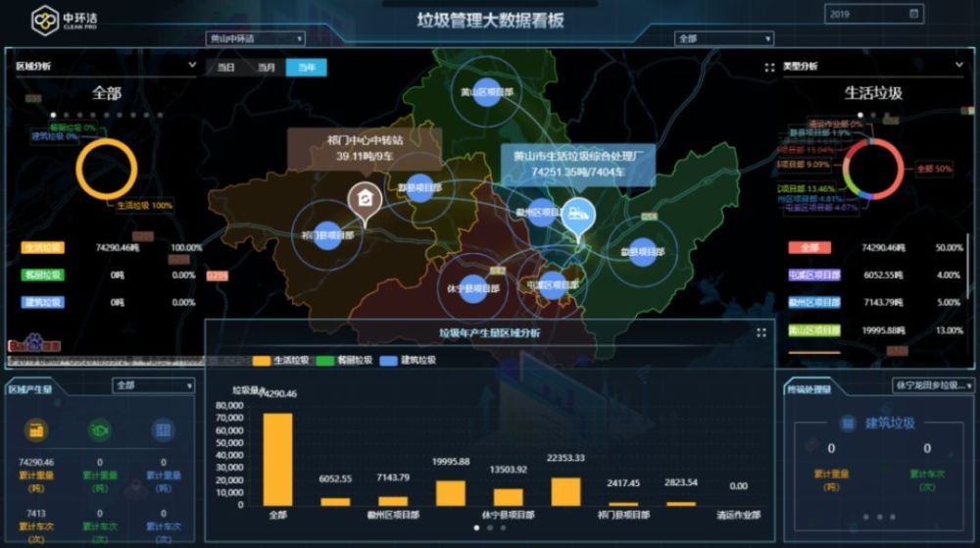This screenshot has height=548, width=980.
Task: Click the green 餐厨垃圾 icon in 区域产生量 panel
Action: (100, 430)
